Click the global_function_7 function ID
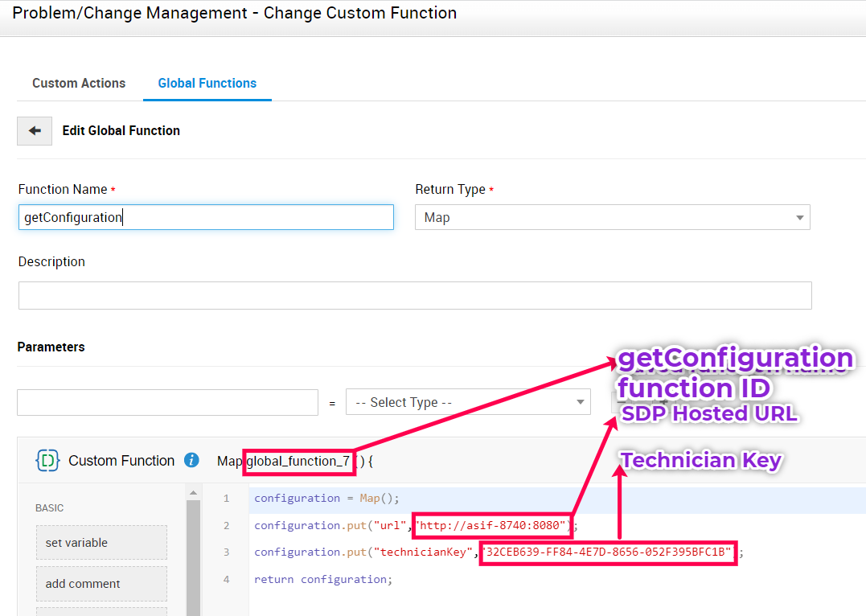 [x=298, y=461]
